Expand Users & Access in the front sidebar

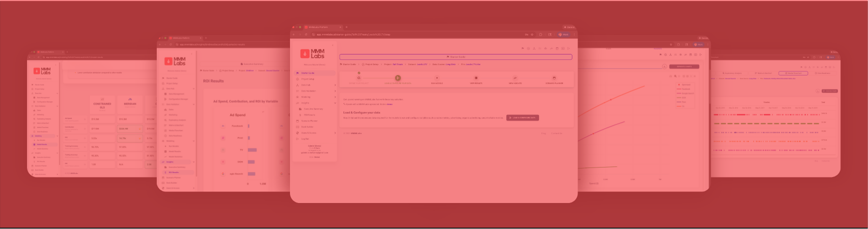335,133
